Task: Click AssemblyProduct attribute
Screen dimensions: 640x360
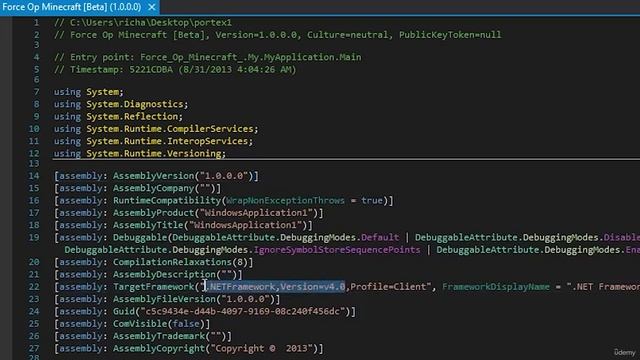Action: 153,213
